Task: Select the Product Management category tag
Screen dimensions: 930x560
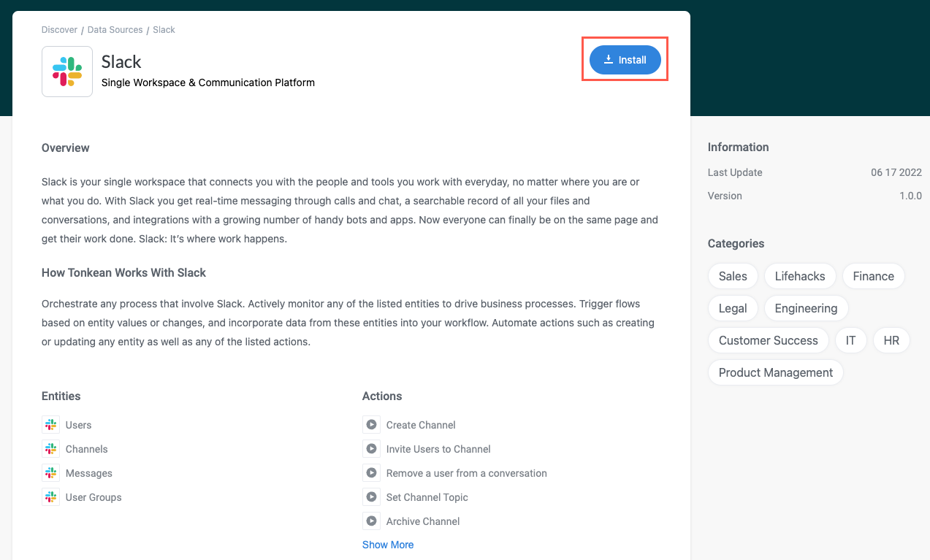Action: click(775, 372)
